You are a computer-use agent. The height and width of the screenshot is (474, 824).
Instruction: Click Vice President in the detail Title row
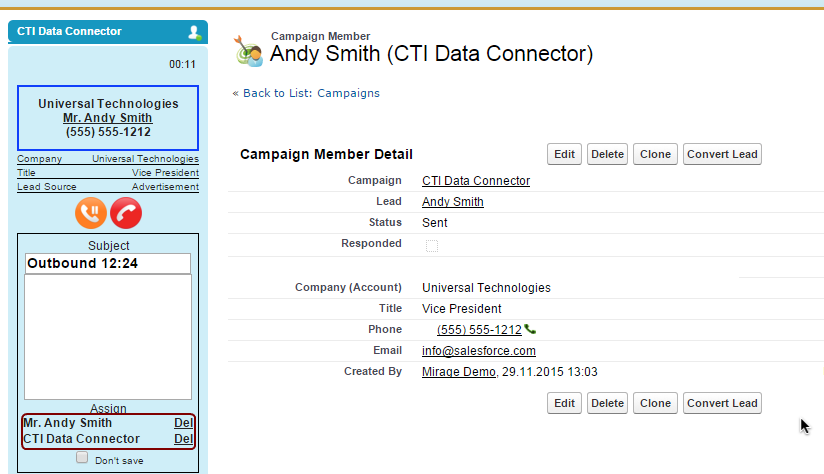pyautogui.click(x=461, y=309)
